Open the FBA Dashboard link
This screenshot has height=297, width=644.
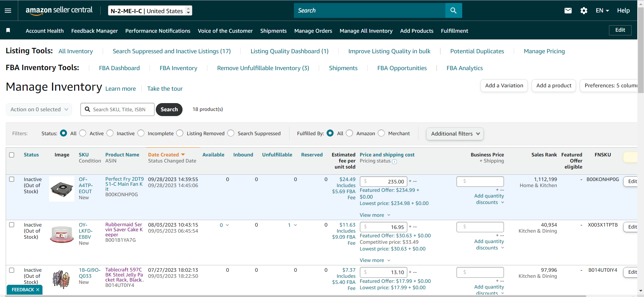point(119,68)
